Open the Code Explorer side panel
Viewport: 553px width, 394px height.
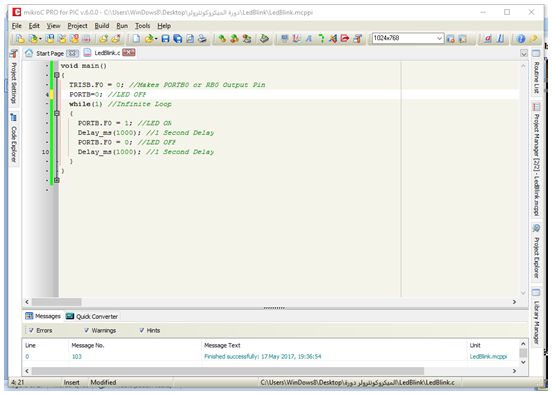coord(14,138)
